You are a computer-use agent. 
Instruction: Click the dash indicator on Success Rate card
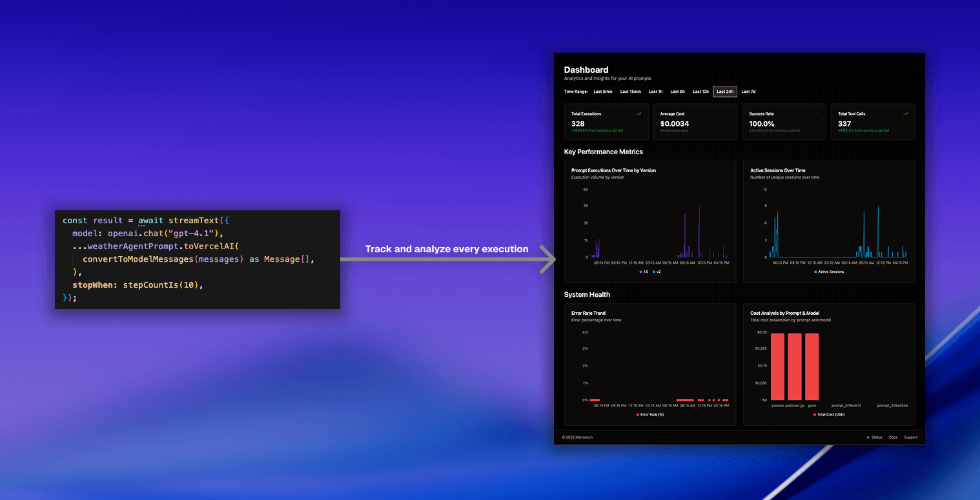[x=816, y=114]
